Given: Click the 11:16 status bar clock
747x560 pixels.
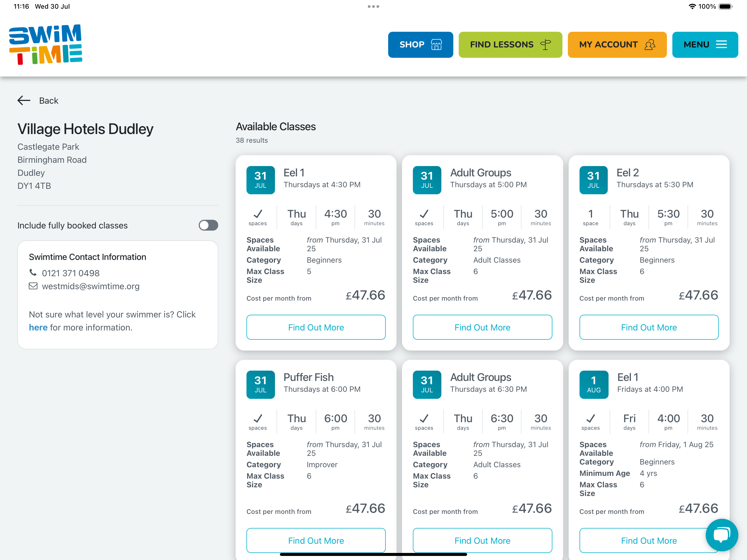Looking at the screenshot, I should [21, 7].
